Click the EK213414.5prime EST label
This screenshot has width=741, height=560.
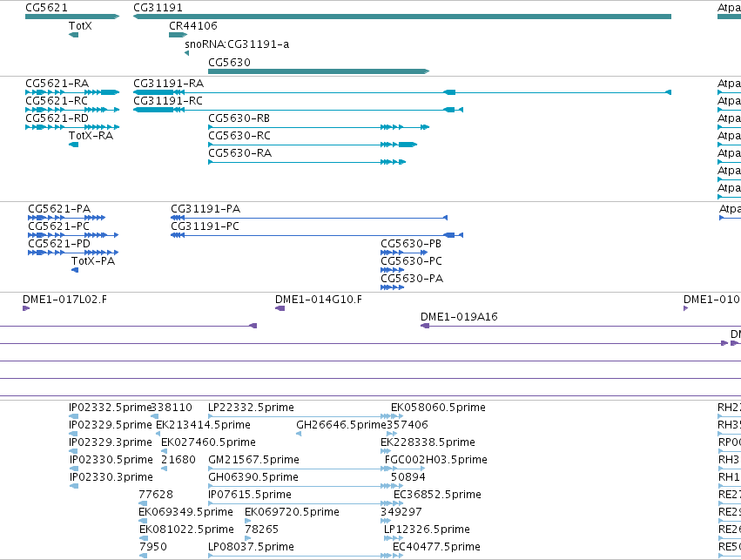pyautogui.click(x=203, y=425)
